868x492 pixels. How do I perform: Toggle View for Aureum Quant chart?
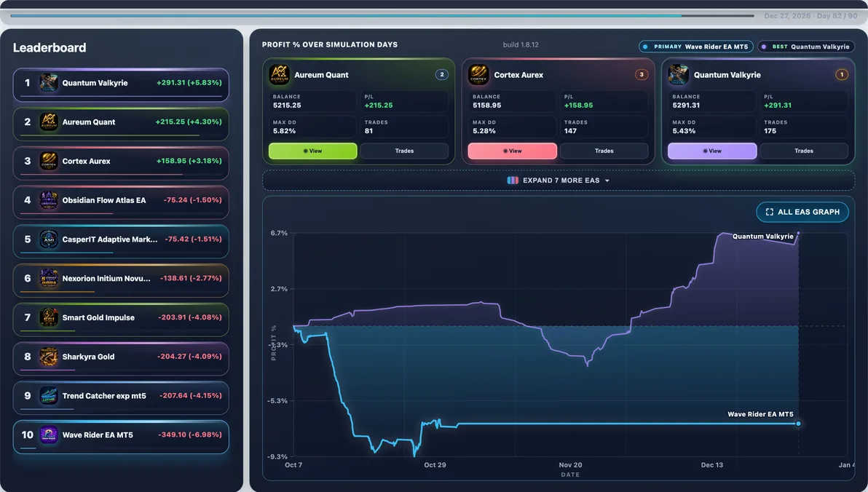click(x=313, y=151)
